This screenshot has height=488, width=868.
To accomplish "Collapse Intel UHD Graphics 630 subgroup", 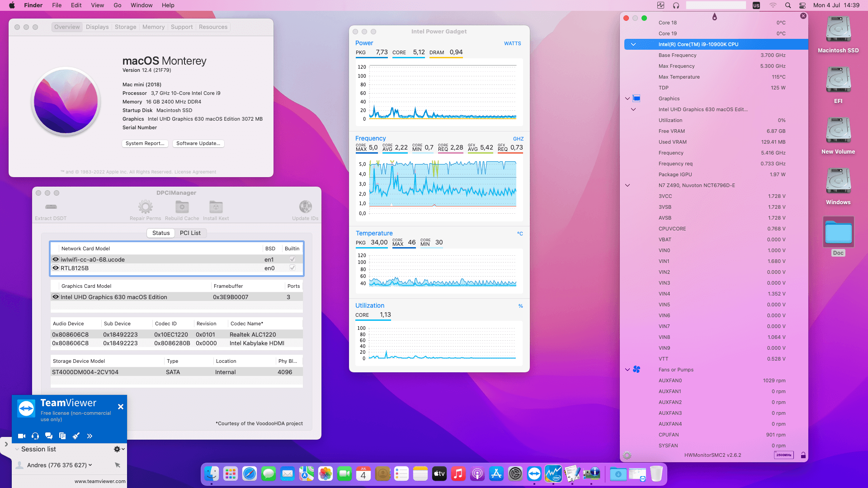I will click(x=633, y=109).
